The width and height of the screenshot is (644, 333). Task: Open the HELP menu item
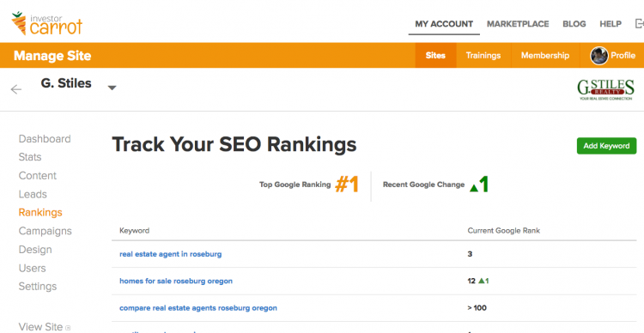tap(611, 24)
